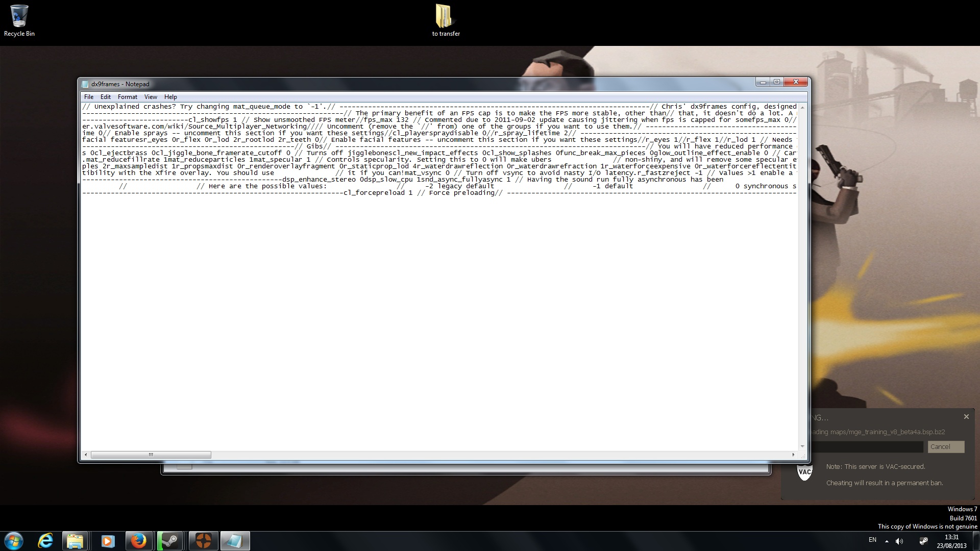Click the Show desktop strip at taskbar end

(x=976, y=541)
